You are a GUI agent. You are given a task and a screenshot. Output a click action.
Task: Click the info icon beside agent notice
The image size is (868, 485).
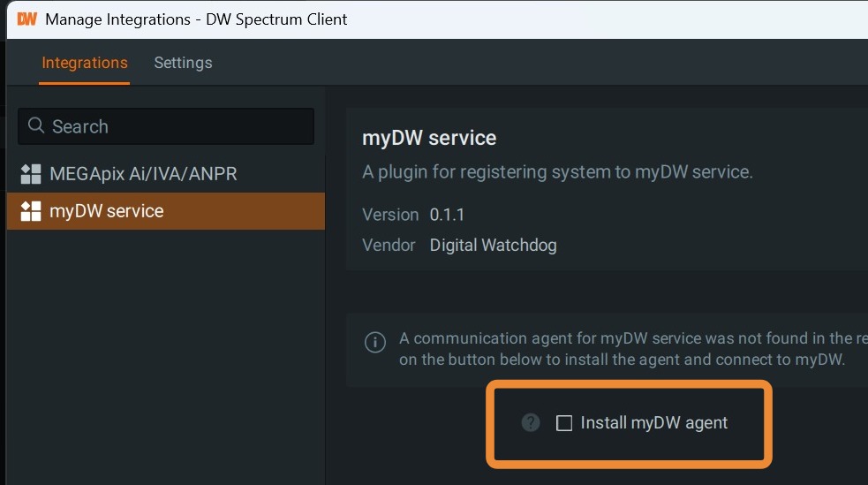(374, 342)
